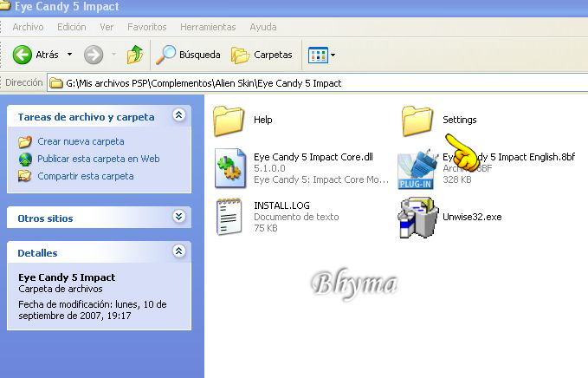The height and width of the screenshot is (378, 588).
Task: Click the Impact English.8bf file name
Action: pos(508,157)
